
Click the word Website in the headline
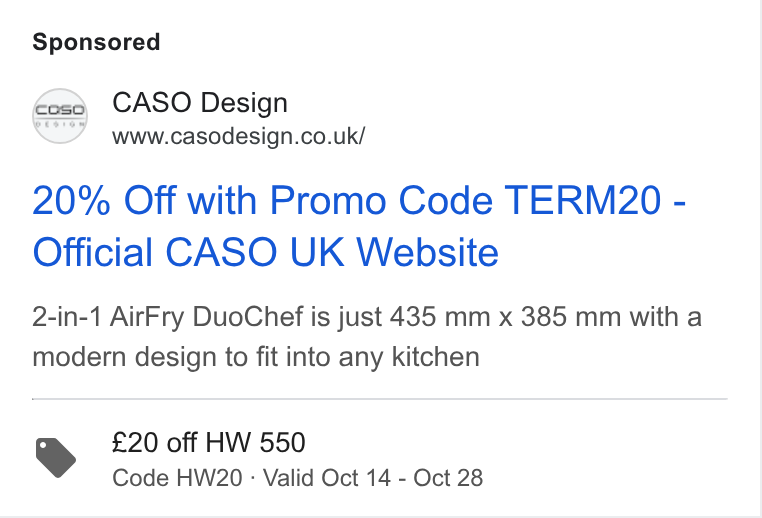coord(427,252)
